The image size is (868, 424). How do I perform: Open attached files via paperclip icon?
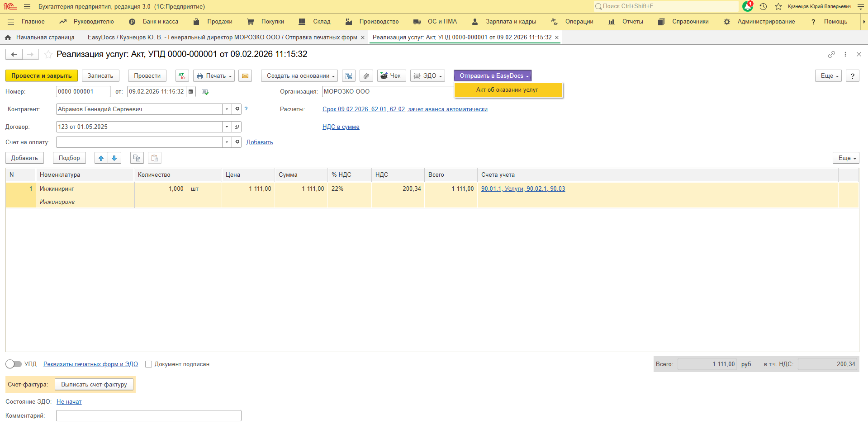366,76
